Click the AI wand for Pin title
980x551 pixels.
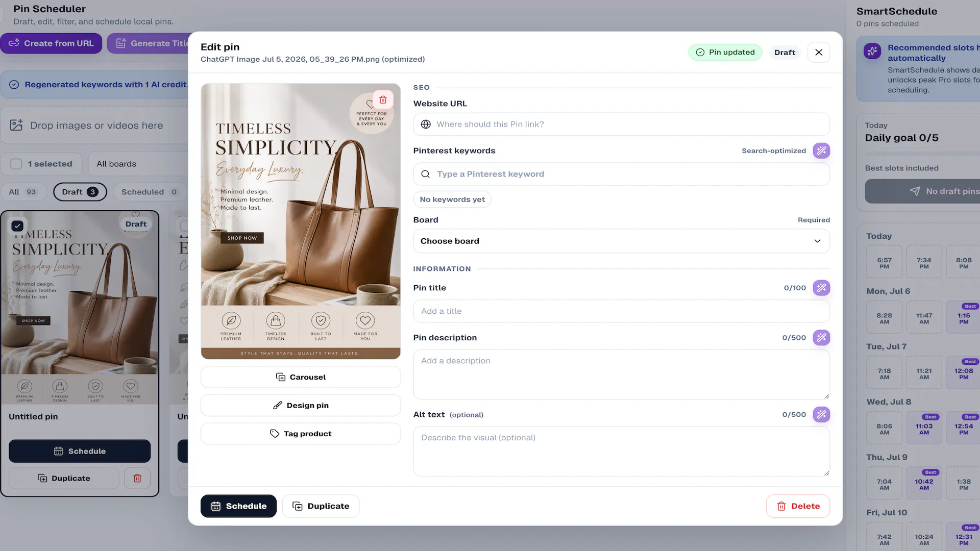[821, 288]
